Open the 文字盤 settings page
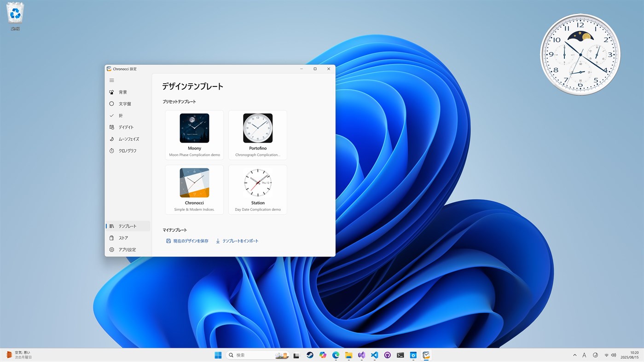 click(128, 104)
